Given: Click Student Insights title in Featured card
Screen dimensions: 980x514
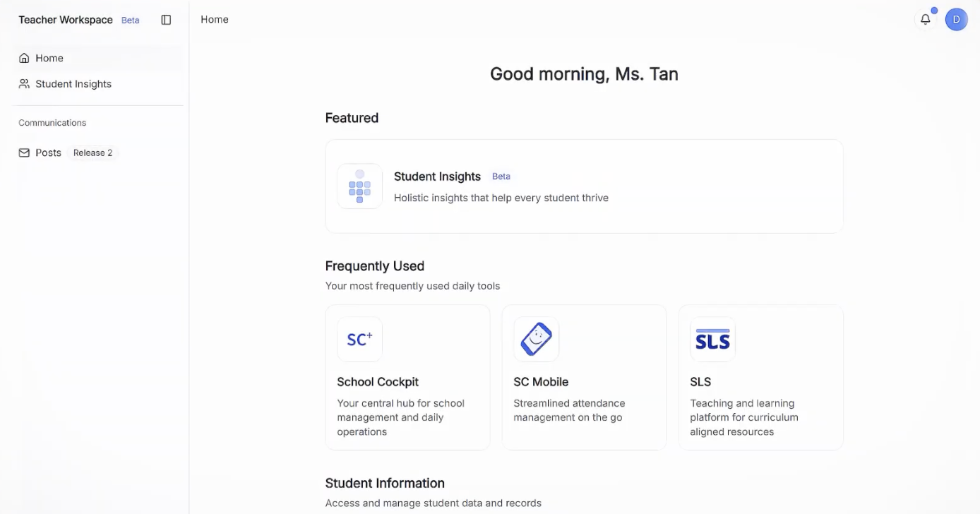Looking at the screenshot, I should pyautogui.click(x=437, y=177).
